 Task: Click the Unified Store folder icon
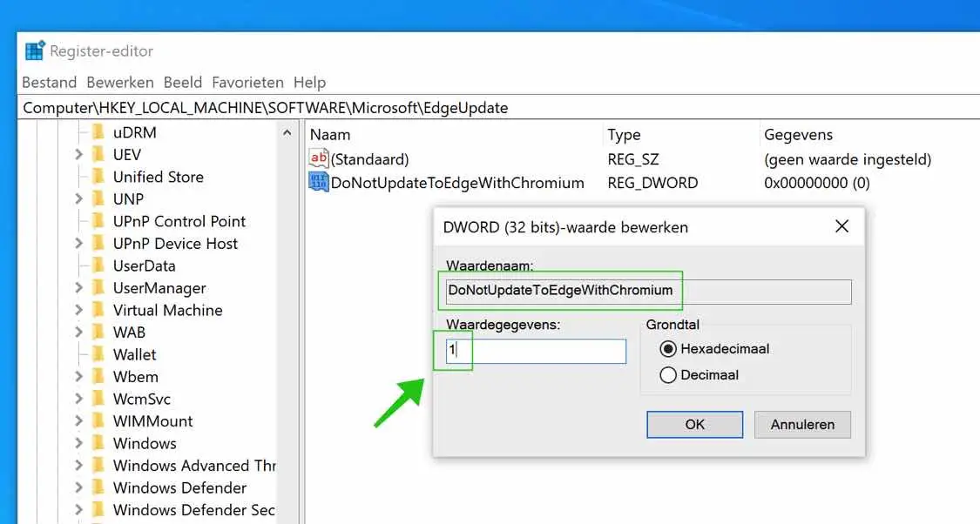[x=98, y=176]
